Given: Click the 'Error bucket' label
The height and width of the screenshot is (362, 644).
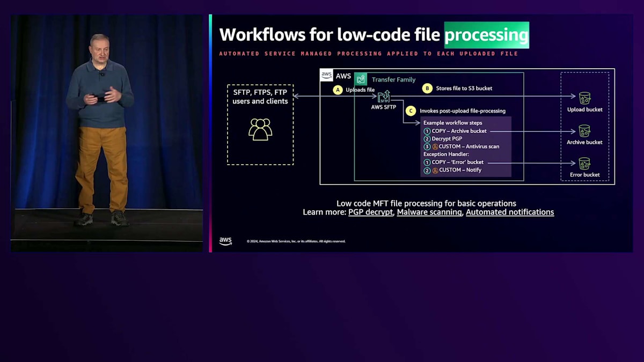Looking at the screenshot, I should [x=585, y=175].
